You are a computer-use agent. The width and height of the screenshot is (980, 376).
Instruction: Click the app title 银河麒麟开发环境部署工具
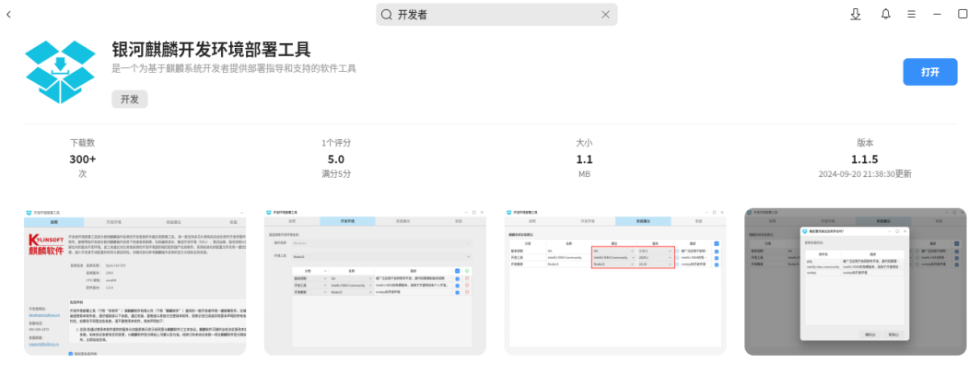point(211,50)
